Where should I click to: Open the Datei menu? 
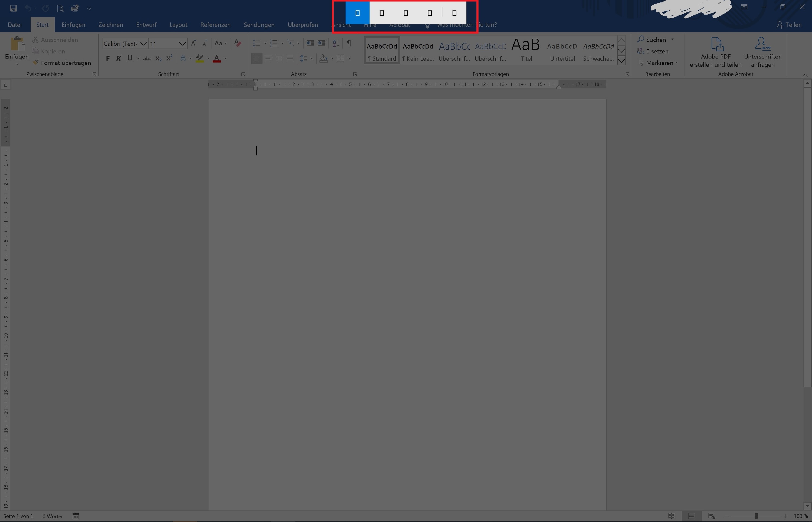[x=15, y=25]
